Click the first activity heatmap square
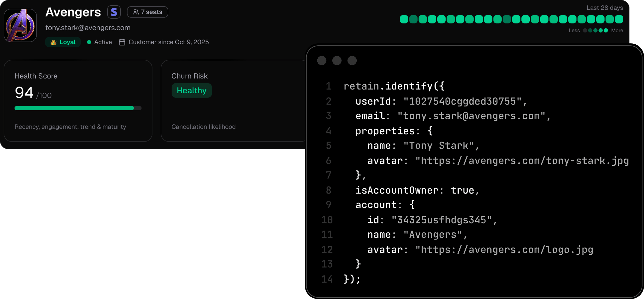 pos(404,19)
